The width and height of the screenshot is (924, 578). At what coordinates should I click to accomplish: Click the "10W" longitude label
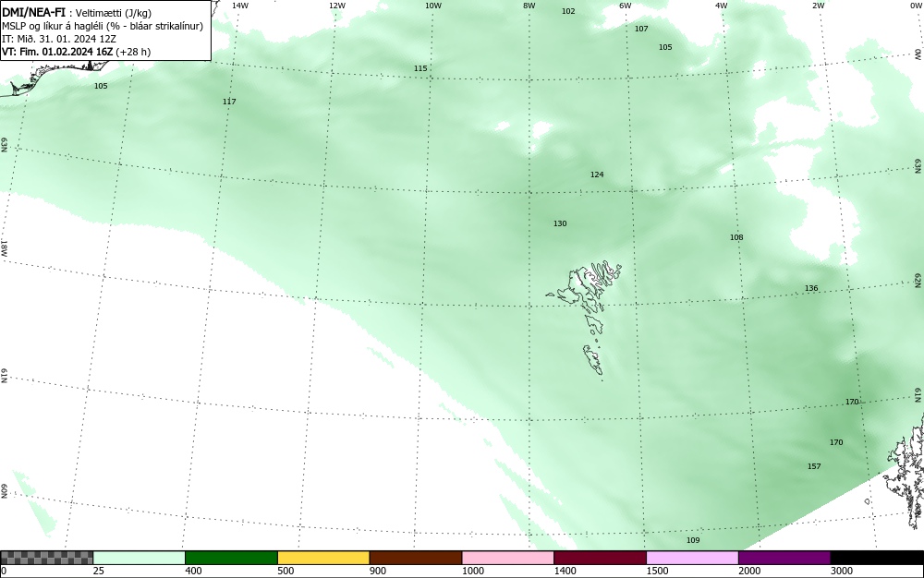(x=433, y=6)
